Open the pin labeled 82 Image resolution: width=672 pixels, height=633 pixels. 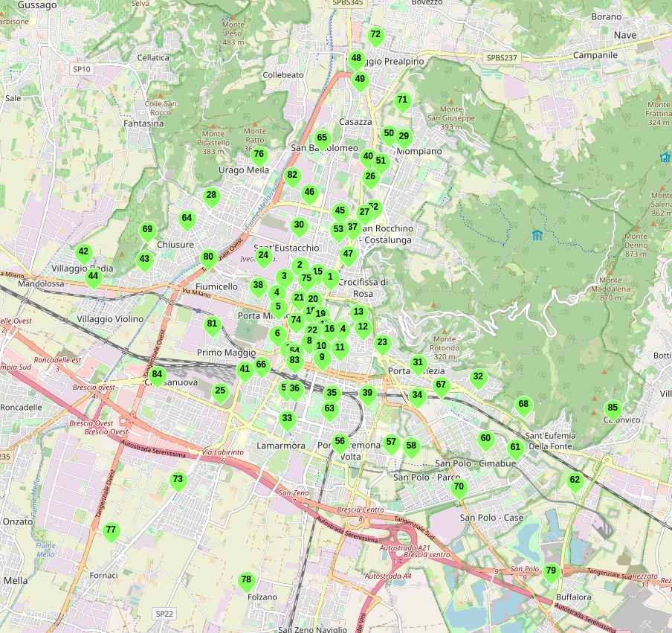point(292,177)
